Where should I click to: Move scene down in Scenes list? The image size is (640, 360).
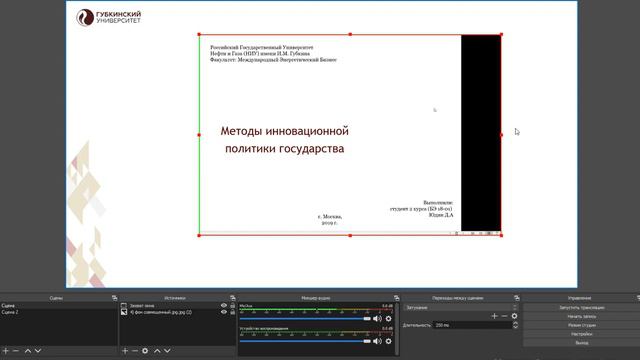tap(38, 351)
